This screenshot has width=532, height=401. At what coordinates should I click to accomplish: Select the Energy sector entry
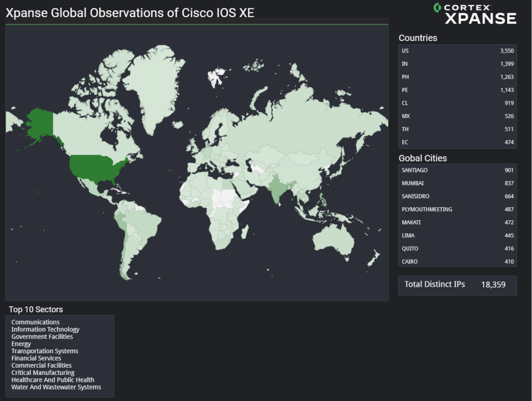point(21,344)
